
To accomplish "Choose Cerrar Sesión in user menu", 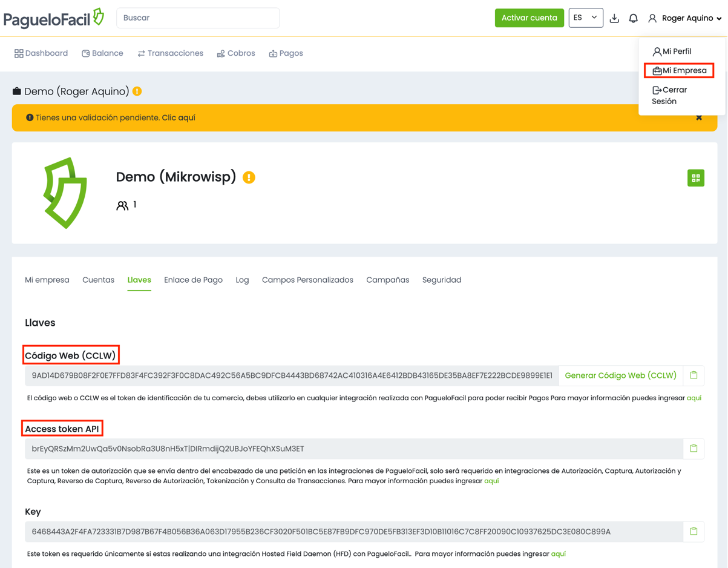I will click(669, 96).
